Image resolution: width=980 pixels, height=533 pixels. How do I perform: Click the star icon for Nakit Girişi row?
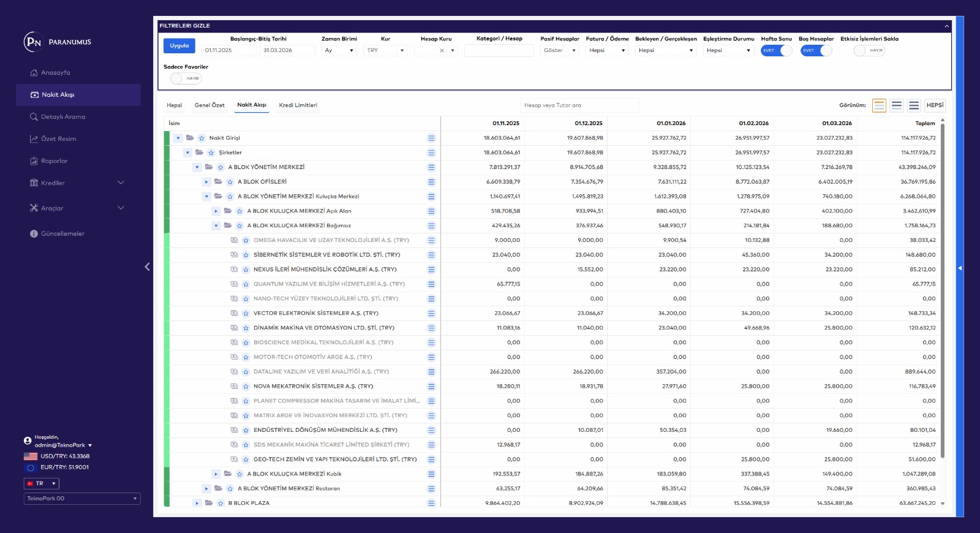point(202,138)
